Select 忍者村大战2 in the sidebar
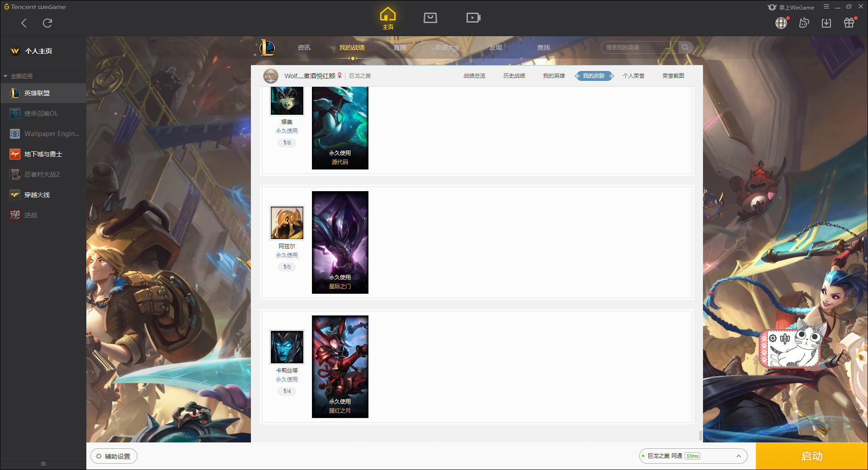Viewport: 868px width, 470px height. click(x=43, y=174)
